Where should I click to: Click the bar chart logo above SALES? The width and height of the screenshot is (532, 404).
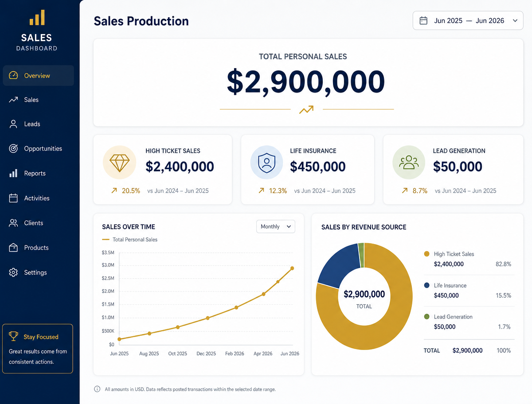point(37,17)
